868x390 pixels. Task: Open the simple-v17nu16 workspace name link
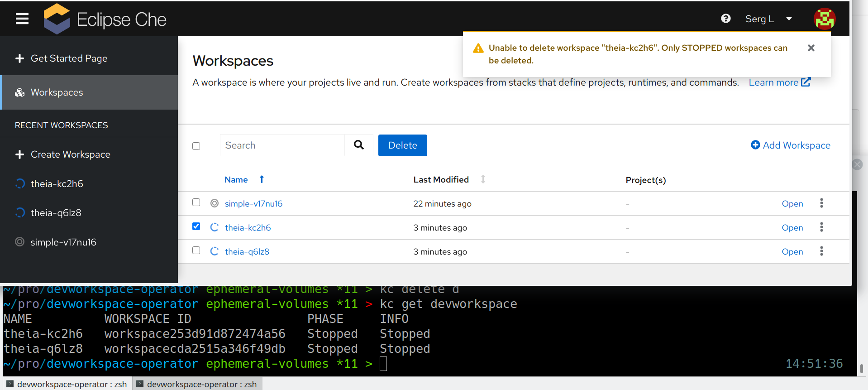pyautogui.click(x=253, y=204)
